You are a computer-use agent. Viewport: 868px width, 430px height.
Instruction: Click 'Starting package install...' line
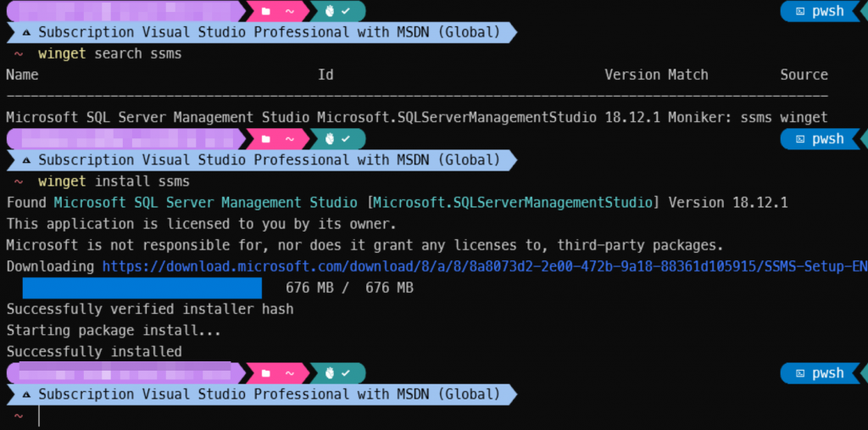pos(114,331)
